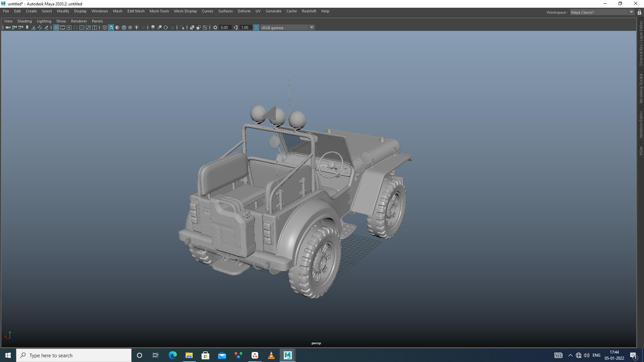Turn off the color management ON toggle

click(256, 27)
